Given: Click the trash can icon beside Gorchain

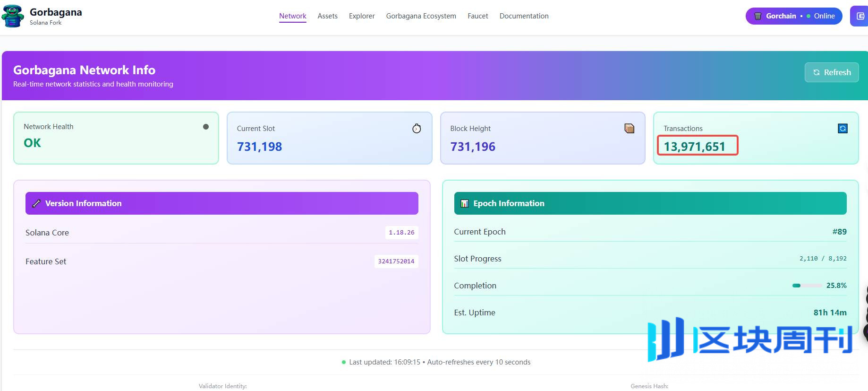Looking at the screenshot, I should (757, 16).
